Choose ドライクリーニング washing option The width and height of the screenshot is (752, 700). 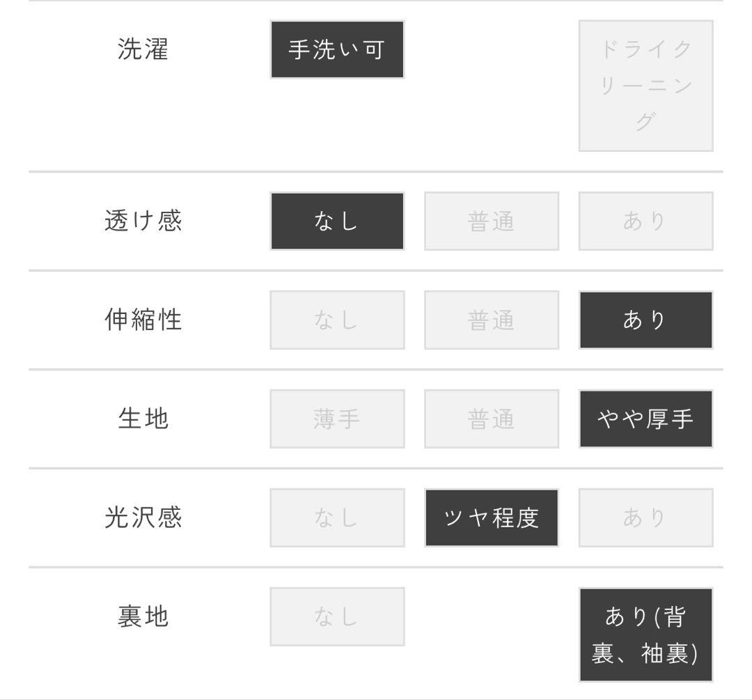point(645,86)
